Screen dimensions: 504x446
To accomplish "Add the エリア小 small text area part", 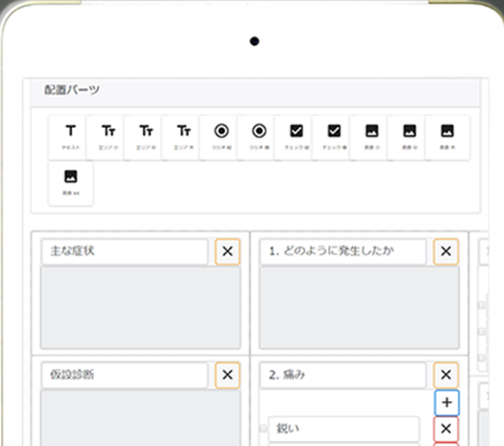I will (x=108, y=137).
